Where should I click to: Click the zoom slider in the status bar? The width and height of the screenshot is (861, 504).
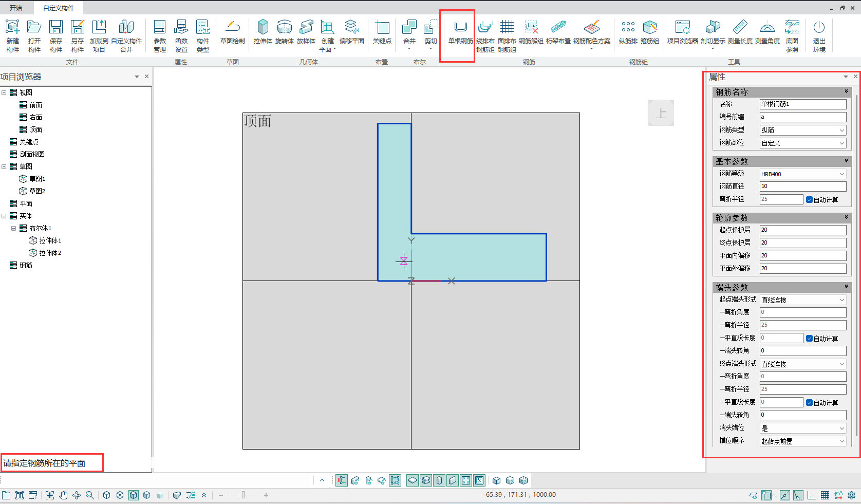[244, 495]
